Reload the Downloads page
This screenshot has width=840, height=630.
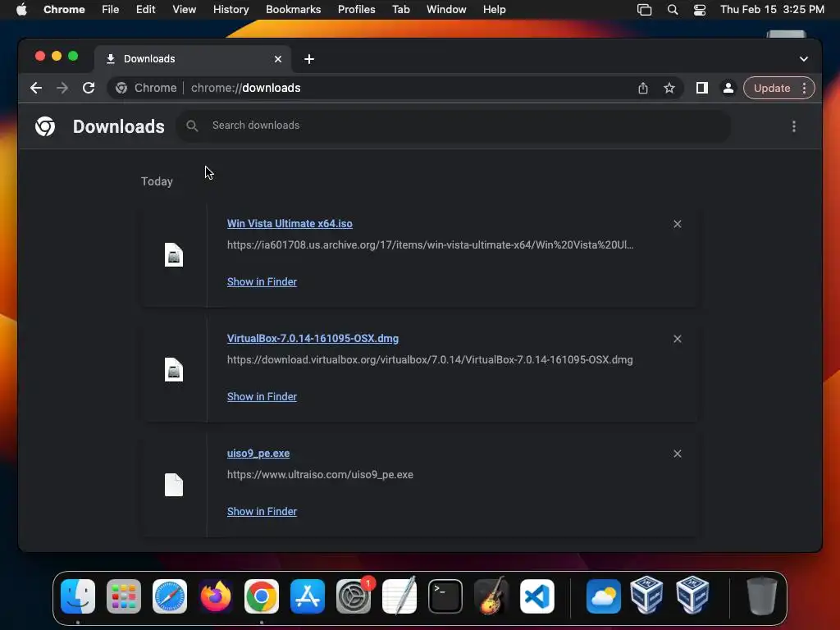coord(89,88)
